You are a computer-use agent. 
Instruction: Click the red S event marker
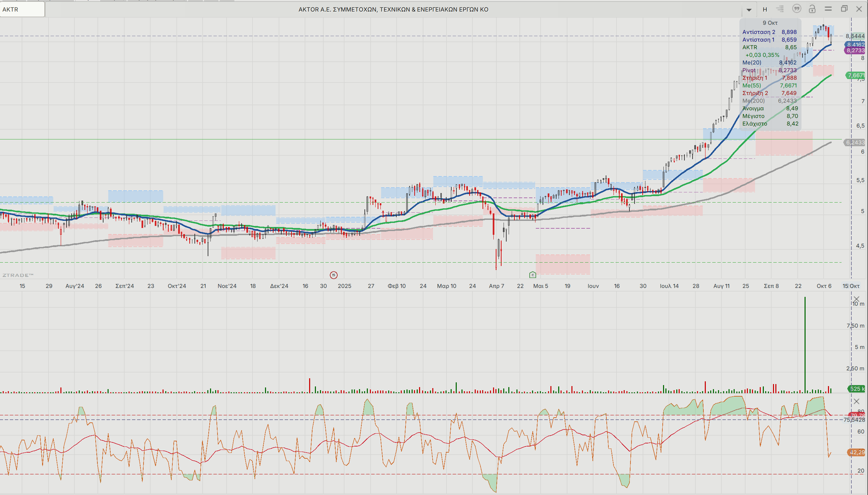[x=334, y=275]
